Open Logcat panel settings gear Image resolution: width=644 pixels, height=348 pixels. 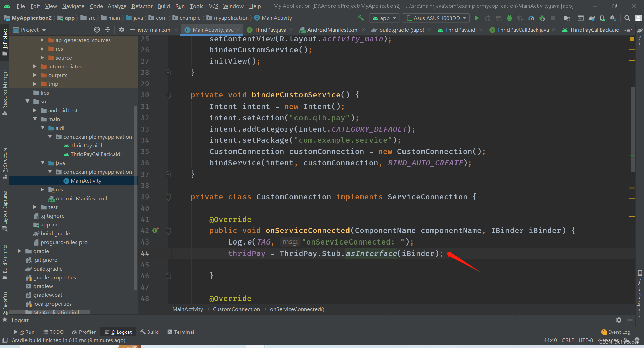click(619, 320)
